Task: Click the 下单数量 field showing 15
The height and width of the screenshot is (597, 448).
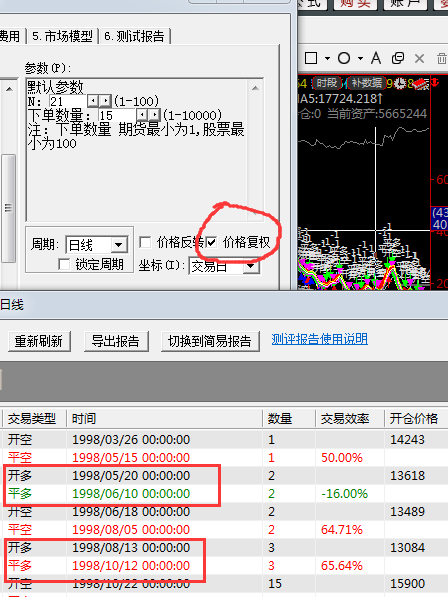Action: pos(117,115)
